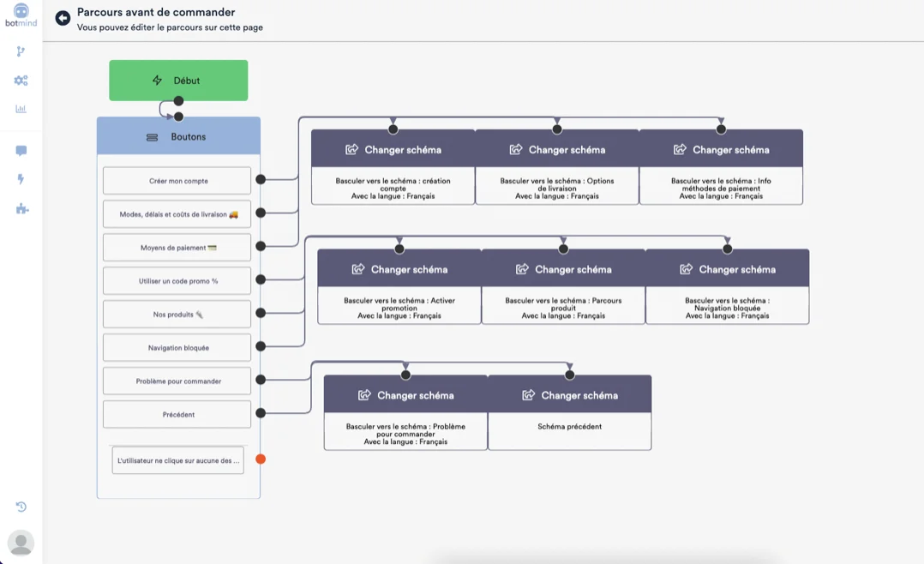Click the 'Créer mon compte' button option
The image size is (924, 564).
(177, 181)
